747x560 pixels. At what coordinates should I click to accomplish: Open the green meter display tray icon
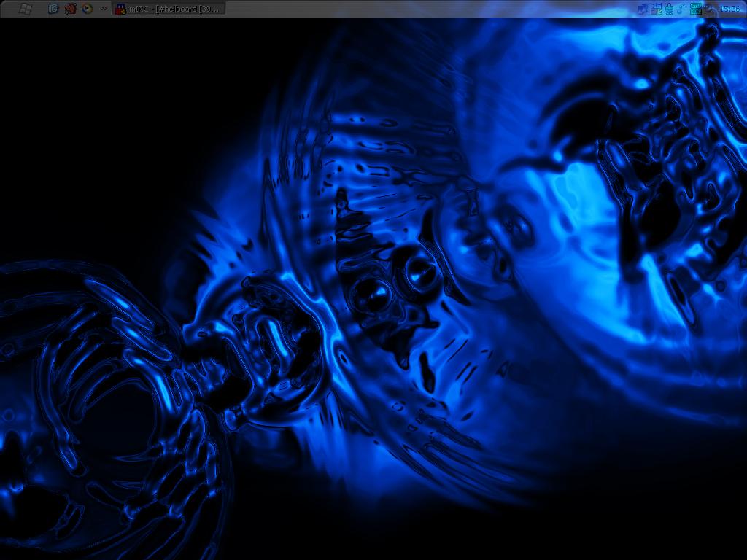[695, 9]
